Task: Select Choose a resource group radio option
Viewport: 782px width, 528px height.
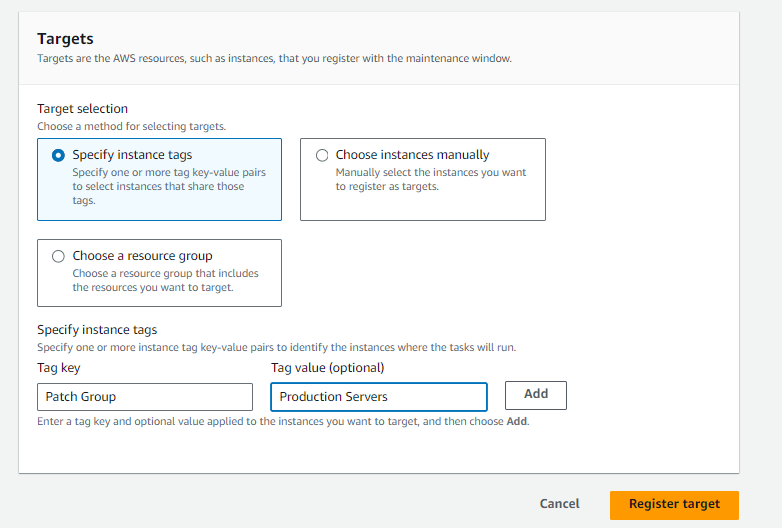Action: 58,256
